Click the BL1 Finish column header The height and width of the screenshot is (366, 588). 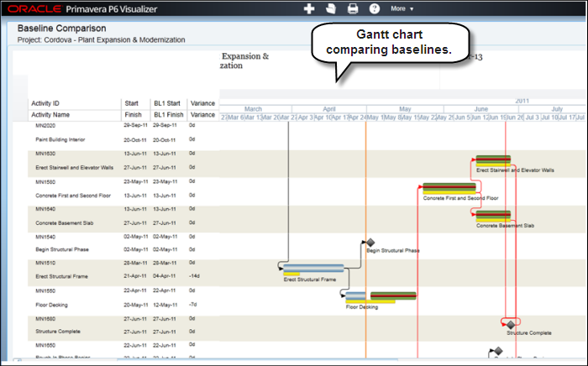click(168, 115)
